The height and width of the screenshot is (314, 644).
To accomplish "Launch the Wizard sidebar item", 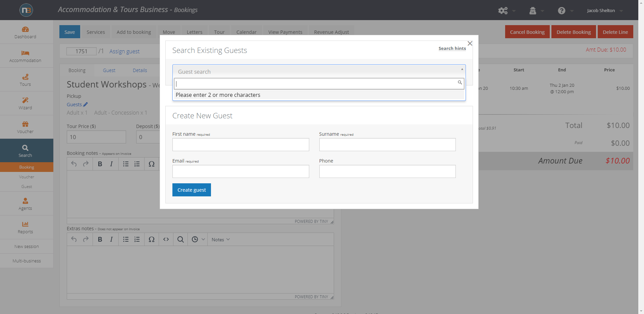I will tap(25, 103).
